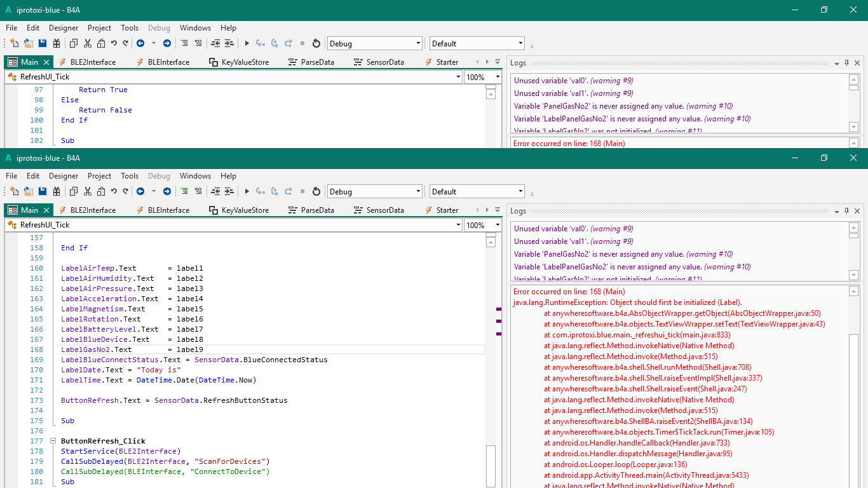The height and width of the screenshot is (488, 868).
Task: Click Navigate Forward arrow in front window
Action: (166, 191)
